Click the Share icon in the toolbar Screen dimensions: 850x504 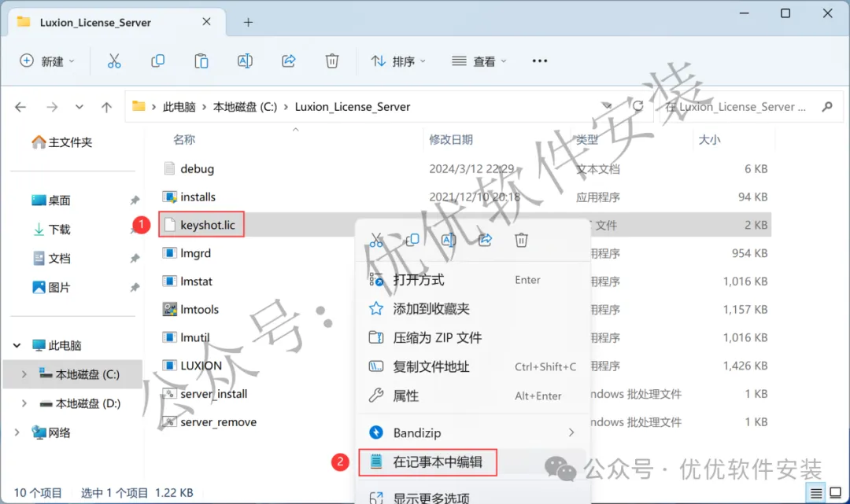288,61
